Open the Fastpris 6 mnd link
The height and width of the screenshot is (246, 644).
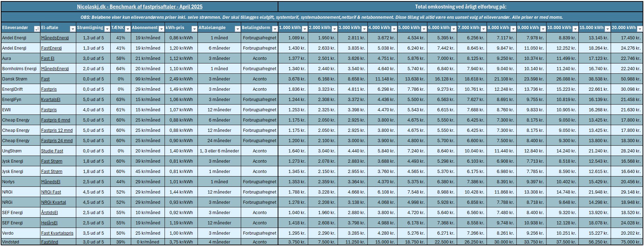[x=56, y=120]
